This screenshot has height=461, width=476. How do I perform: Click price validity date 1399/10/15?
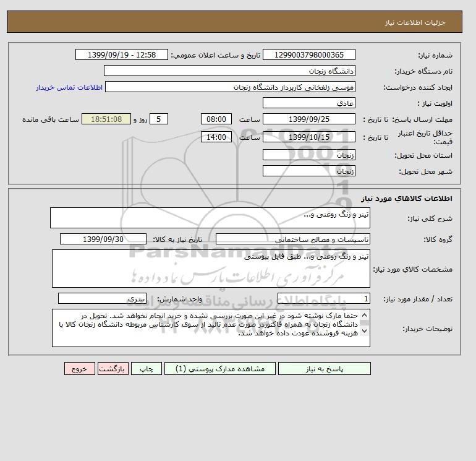click(308, 137)
